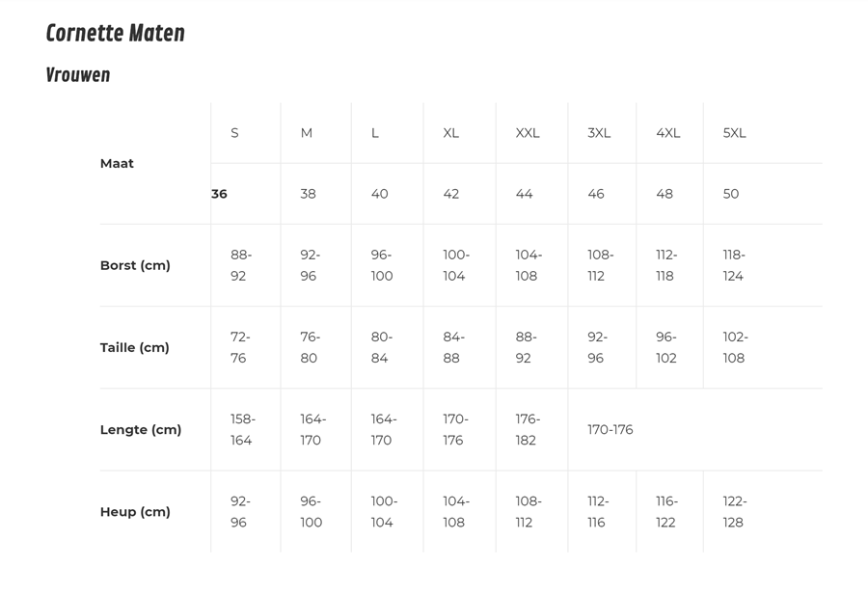
Task: Select the Vrouwen subheading
Action: (x=78, y=75)
